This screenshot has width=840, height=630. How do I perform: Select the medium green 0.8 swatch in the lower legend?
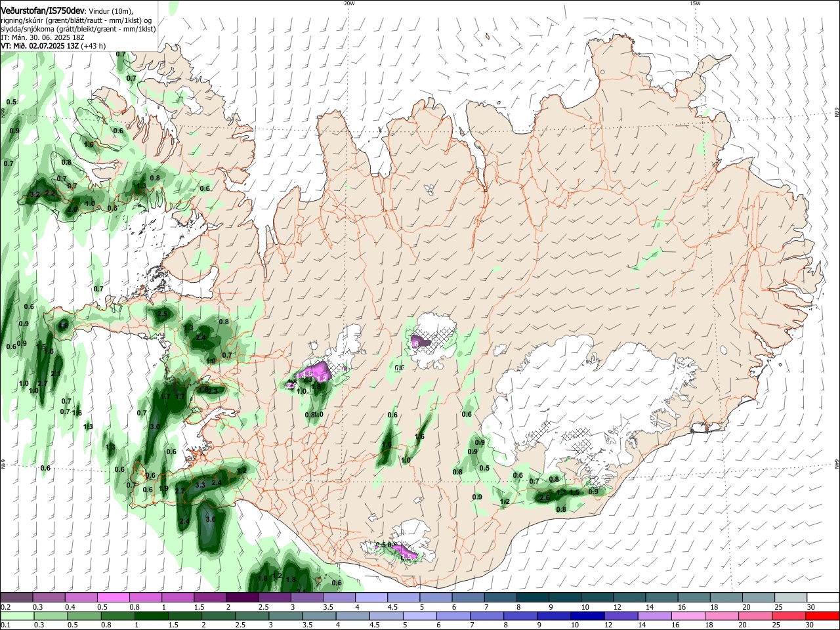click(x=117, y=616)
